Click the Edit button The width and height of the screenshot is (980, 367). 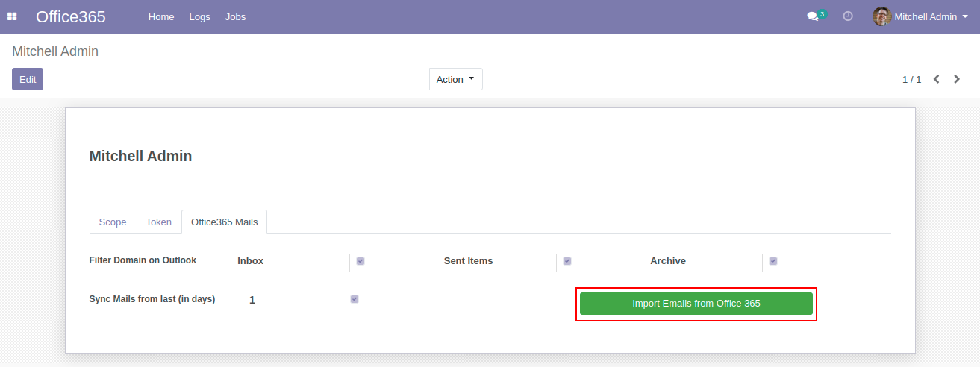tap(28, 79)
